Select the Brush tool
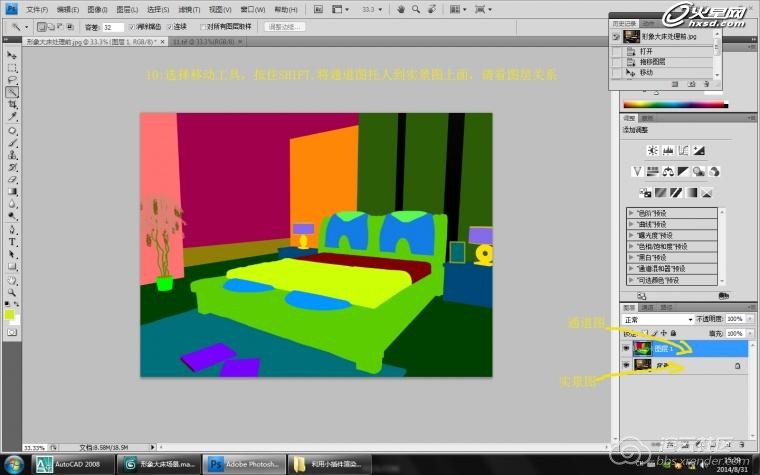This screenshot has height=475, width=760. 12,143
